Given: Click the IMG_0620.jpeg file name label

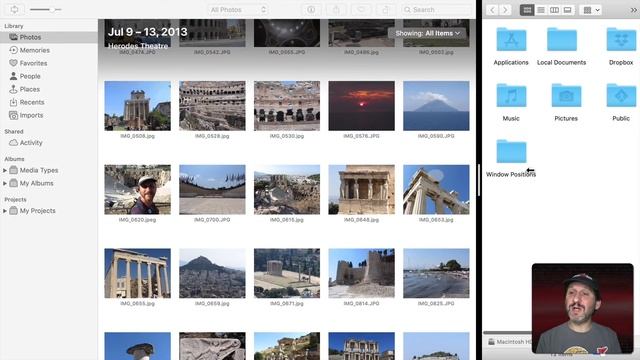Looking at the screenshot, I should (x=138, y=220).
